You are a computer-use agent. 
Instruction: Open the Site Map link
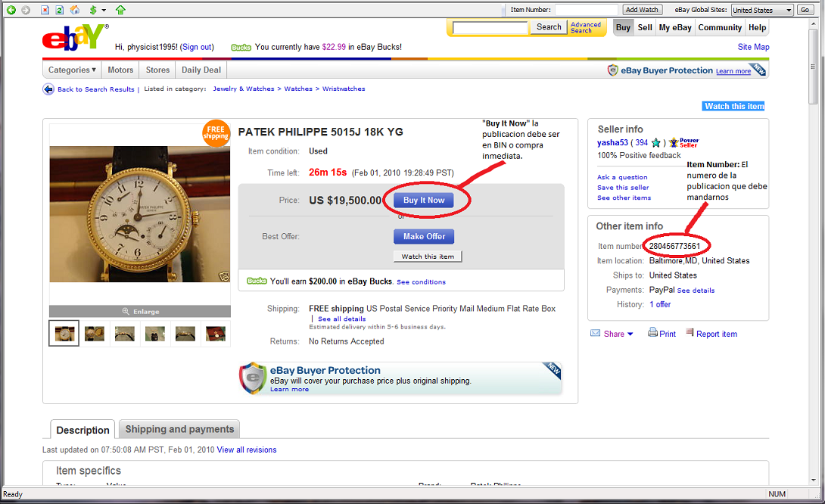(x=753, y=47)
